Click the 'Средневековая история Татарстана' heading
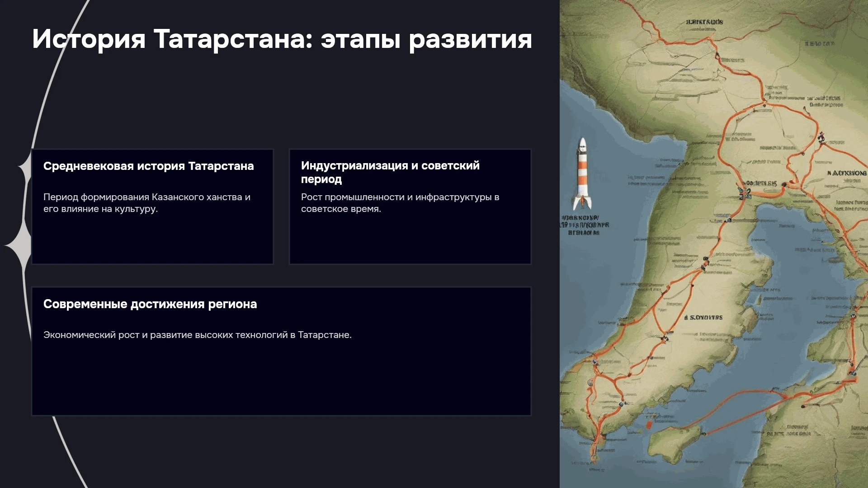The image size is (868, 488). click(x=149, y=166)
